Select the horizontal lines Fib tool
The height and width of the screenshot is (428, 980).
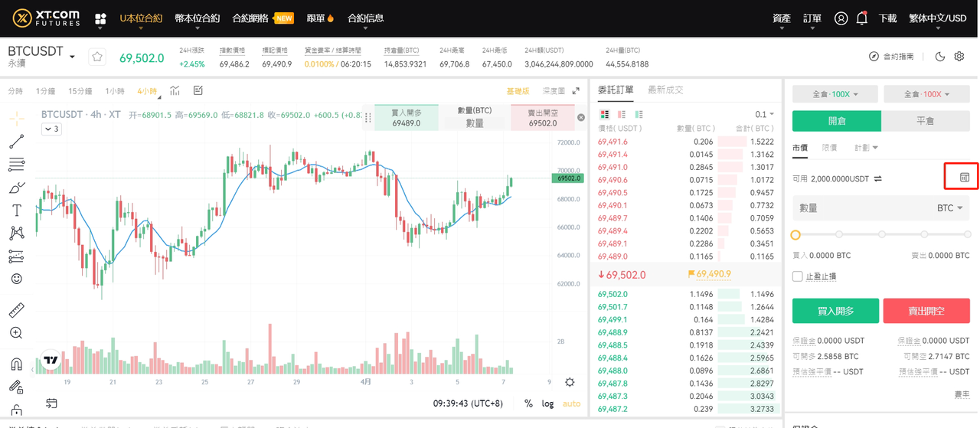coord(16,164)
